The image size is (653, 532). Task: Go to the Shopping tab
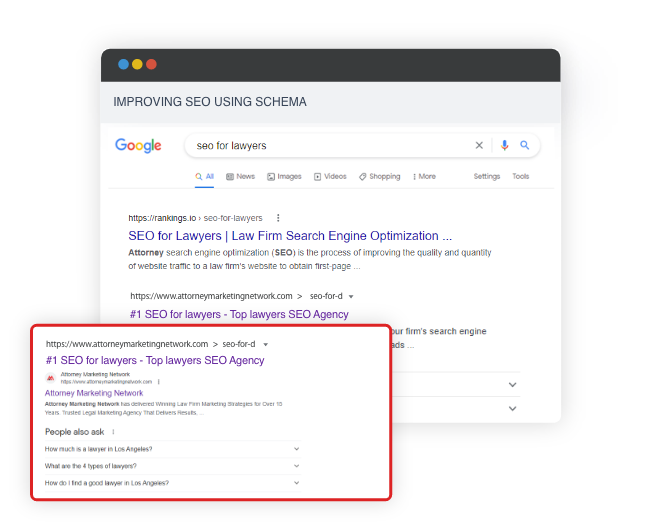pos(380,177)
